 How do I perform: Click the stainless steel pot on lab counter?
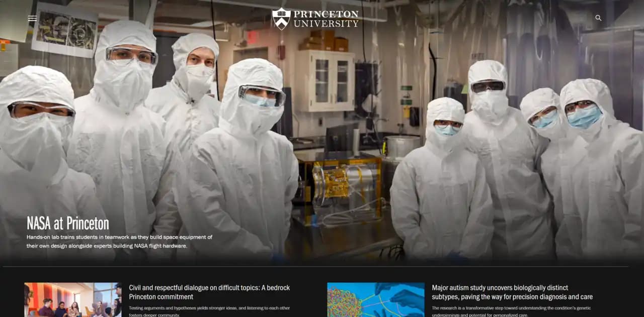tap(401, 146)
